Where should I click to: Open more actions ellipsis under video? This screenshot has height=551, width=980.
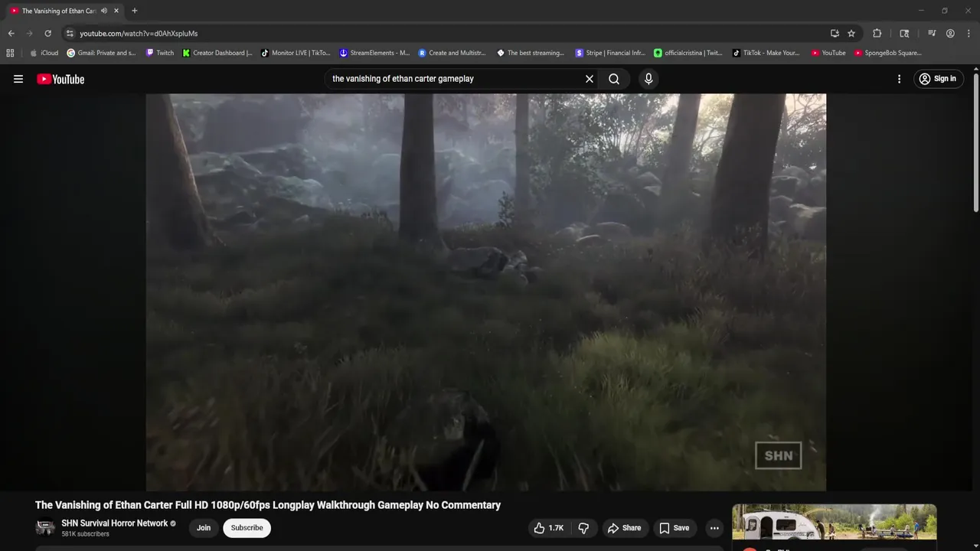(714, 528)
